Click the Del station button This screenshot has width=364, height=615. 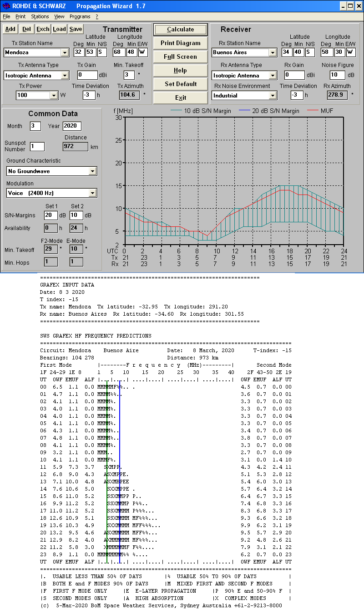click(x=27, y=29)
